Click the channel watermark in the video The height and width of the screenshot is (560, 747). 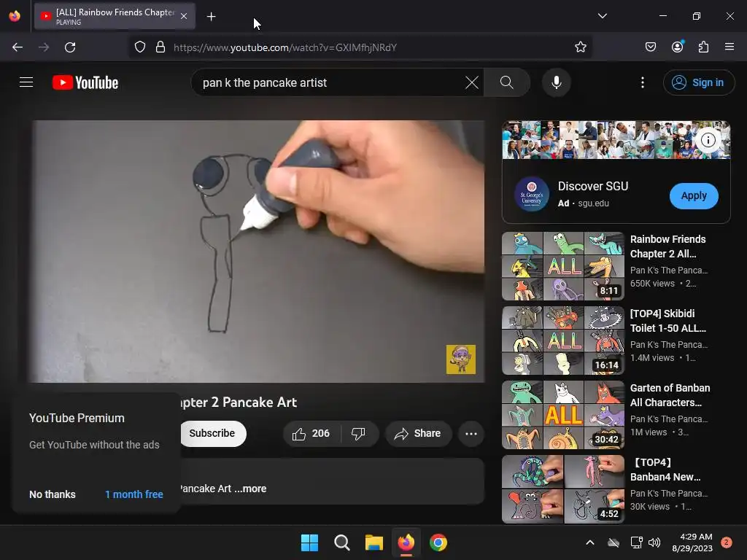(x=461, y=359)
